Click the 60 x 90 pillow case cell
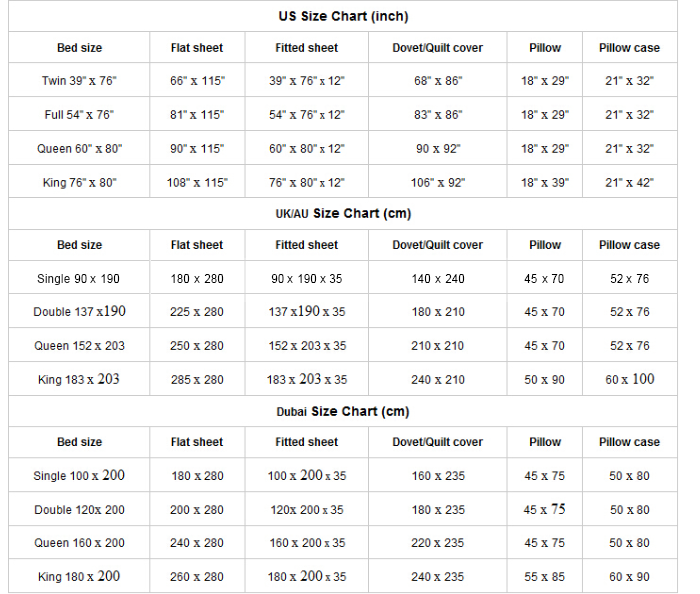700x594 pixels. click(629, 577)
